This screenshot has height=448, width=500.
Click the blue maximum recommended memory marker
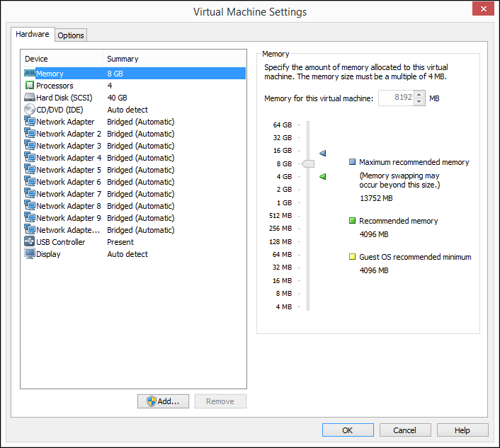click(323, 153)
